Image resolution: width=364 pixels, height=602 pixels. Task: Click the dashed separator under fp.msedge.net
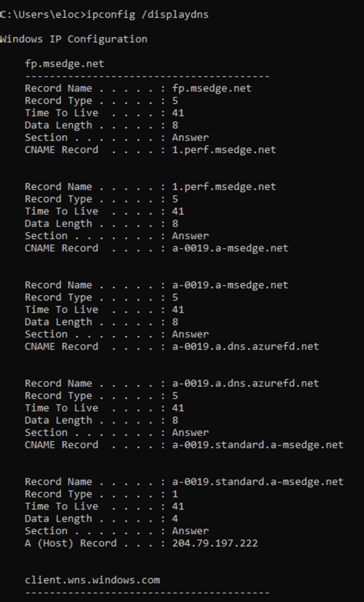[147, 76]
